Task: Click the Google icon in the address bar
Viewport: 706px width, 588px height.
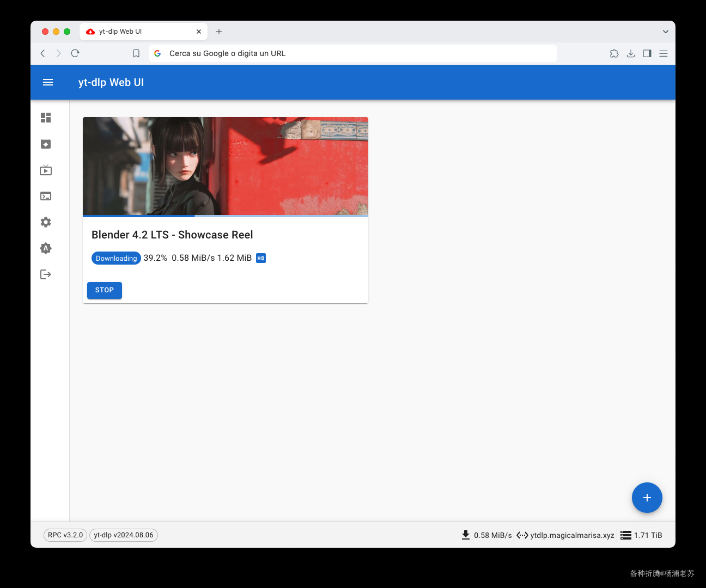Action: click(157, 53)
